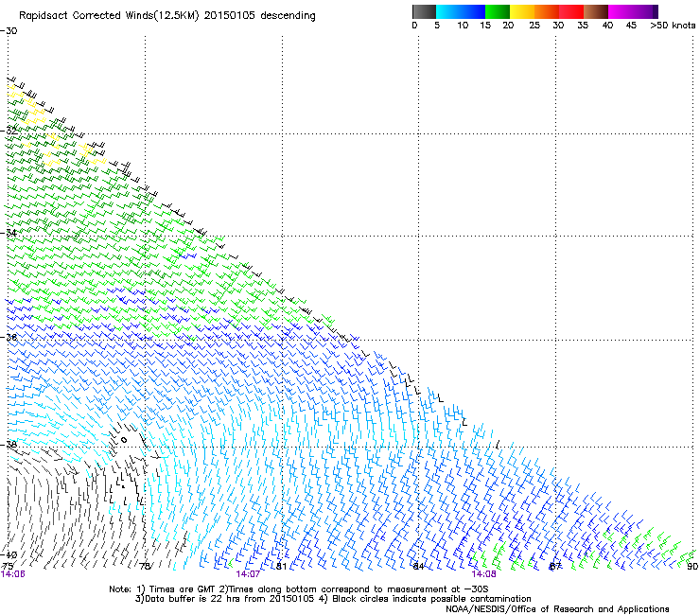Click the '87' longitude axis label

tap(555, 567)
